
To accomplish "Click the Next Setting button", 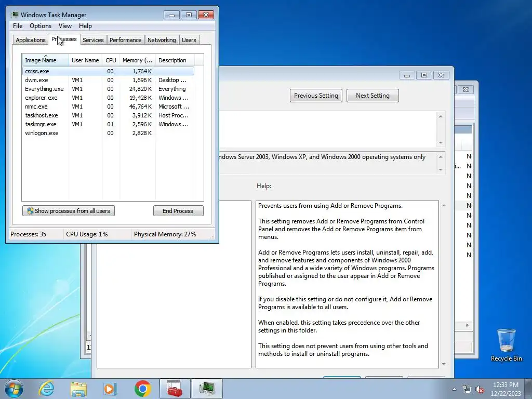I will click(x=373, y=96).
